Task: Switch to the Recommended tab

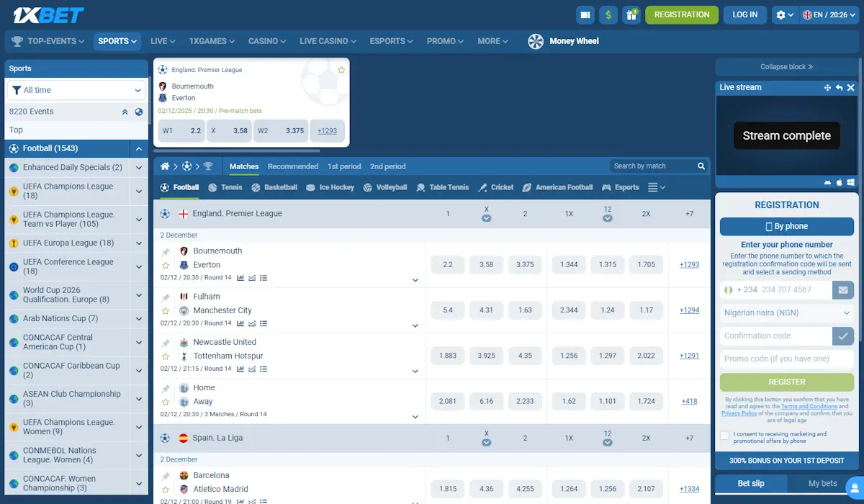Action: click(292, 166)
